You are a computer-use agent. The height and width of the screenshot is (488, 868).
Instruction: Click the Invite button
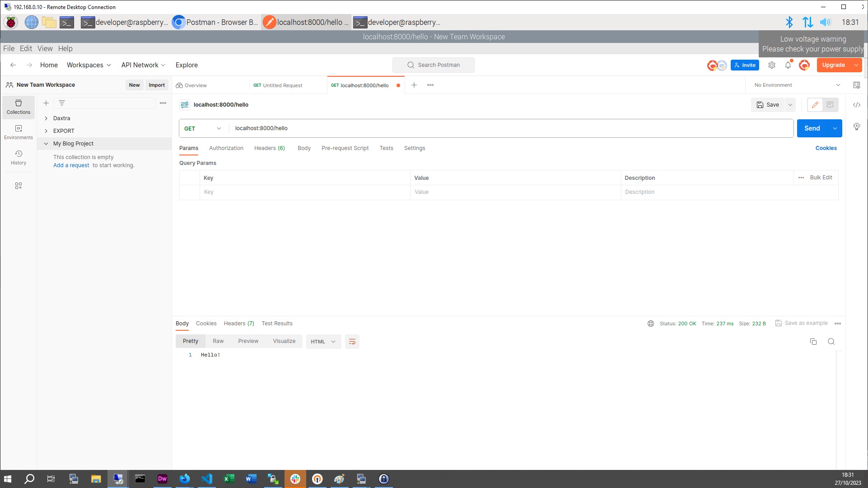point(745,65)
